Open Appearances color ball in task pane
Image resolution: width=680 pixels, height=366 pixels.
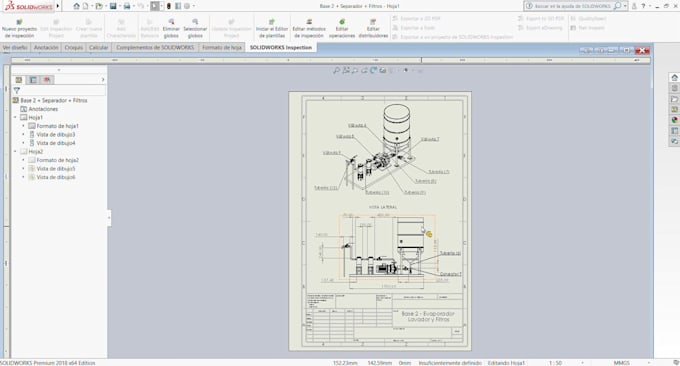click(674, 120)
